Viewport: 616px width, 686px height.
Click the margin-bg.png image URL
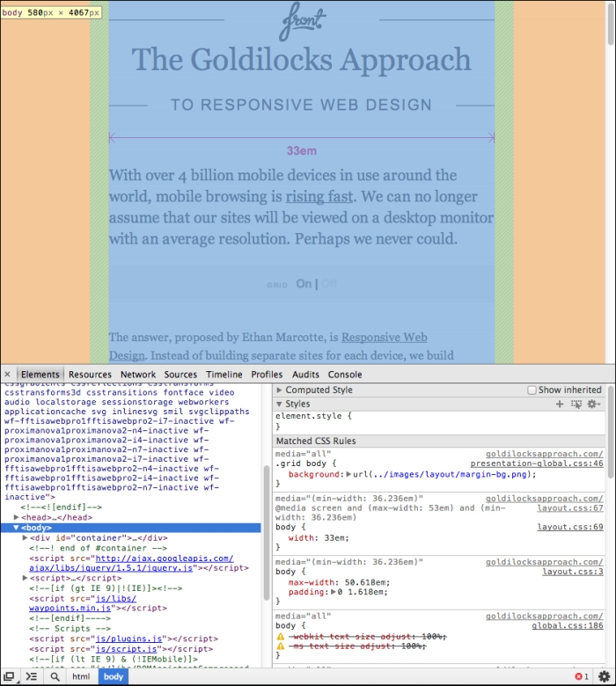click(x=448, y=474)
